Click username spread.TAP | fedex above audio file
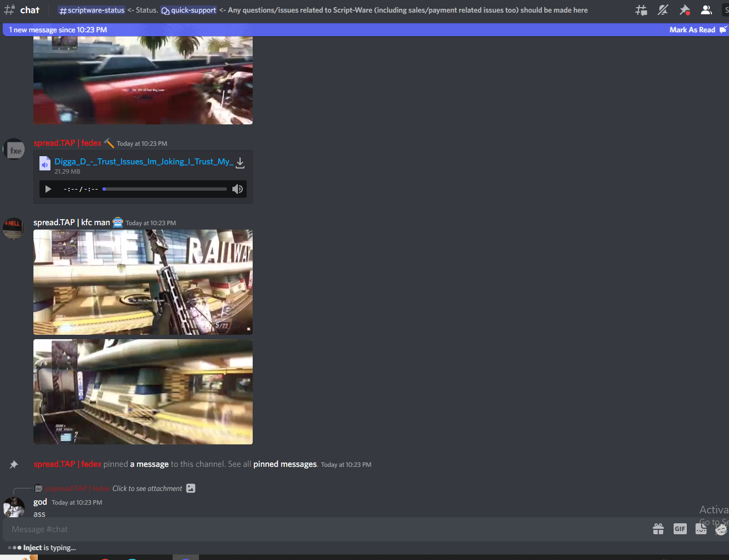The image size is (729, 560). pyautogui.click(x=67, y=143)
